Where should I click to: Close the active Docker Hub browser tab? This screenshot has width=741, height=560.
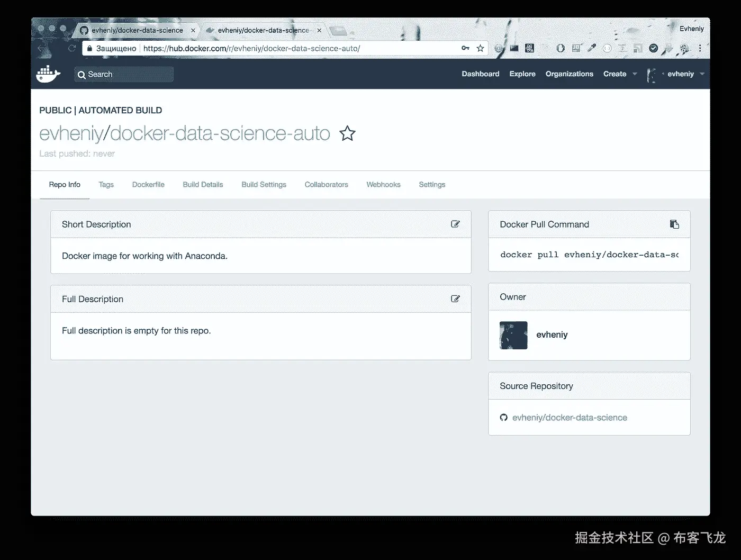pos(319,30)
